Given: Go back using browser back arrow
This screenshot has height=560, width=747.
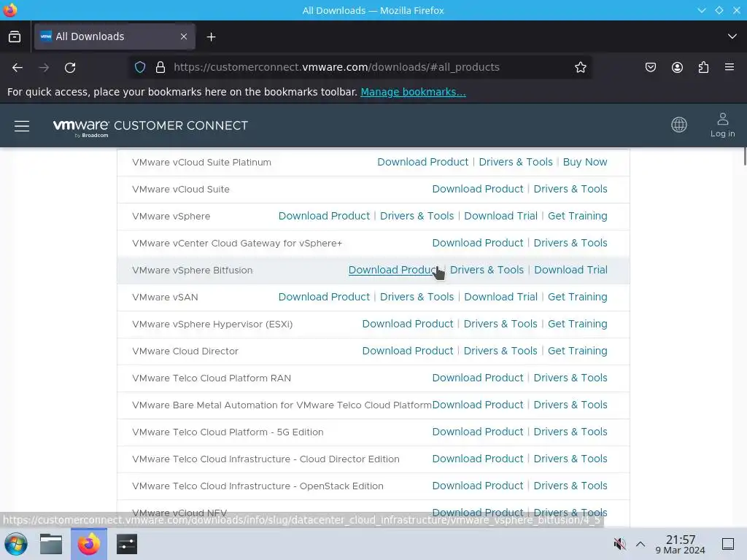Looking at the screenshot, I should pyautogui.click(x=18, y=68).
